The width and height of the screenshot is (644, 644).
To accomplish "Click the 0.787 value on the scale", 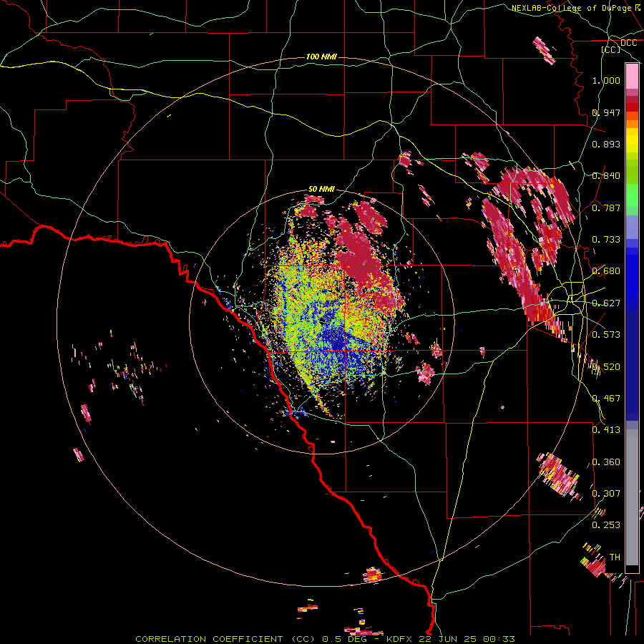I will (606, 208).
